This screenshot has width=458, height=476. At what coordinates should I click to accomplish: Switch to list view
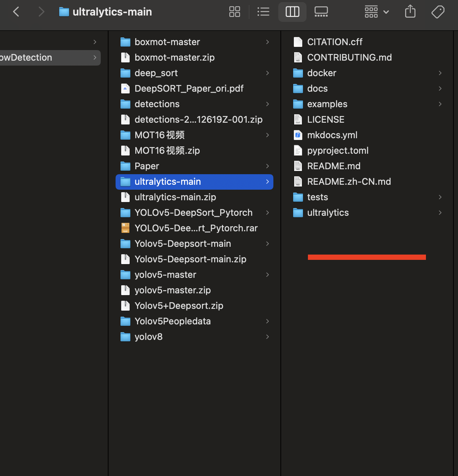(263, 12)
